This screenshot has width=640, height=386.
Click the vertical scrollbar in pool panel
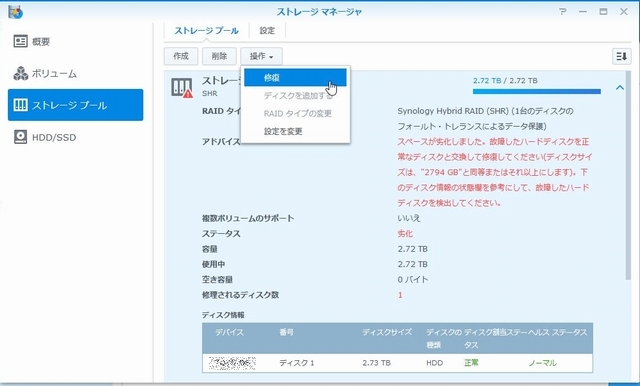[628, 175]
